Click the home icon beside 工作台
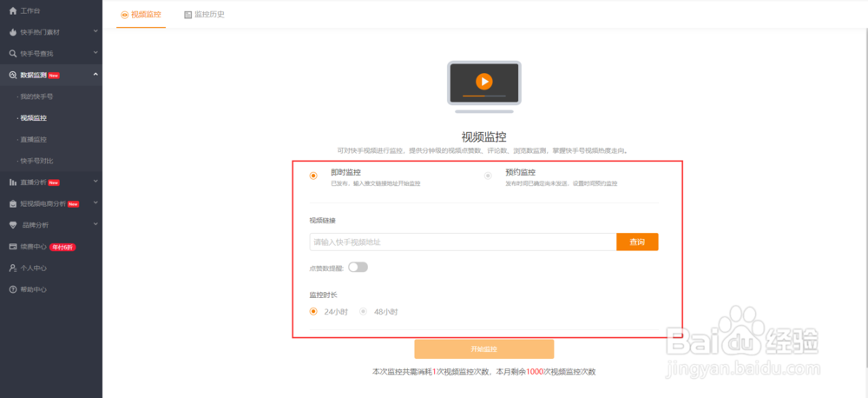Viewport: 868px width, 398px height. pos(13,11)
